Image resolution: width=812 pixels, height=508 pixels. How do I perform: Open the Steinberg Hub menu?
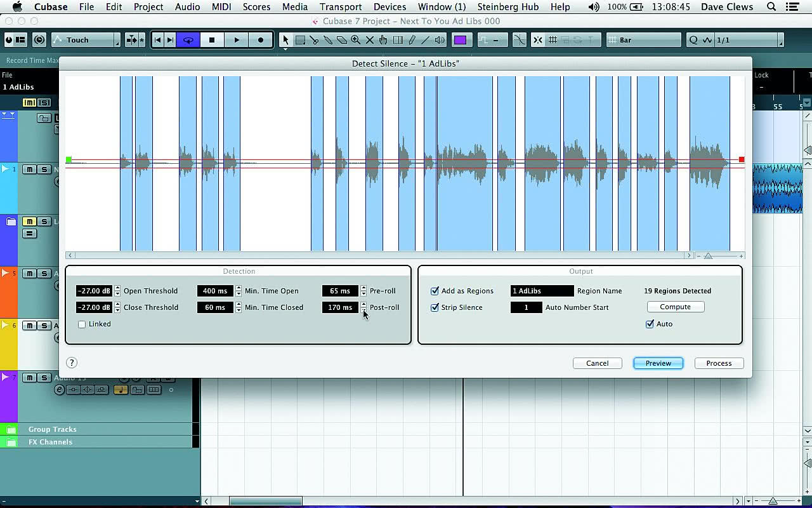508,7
